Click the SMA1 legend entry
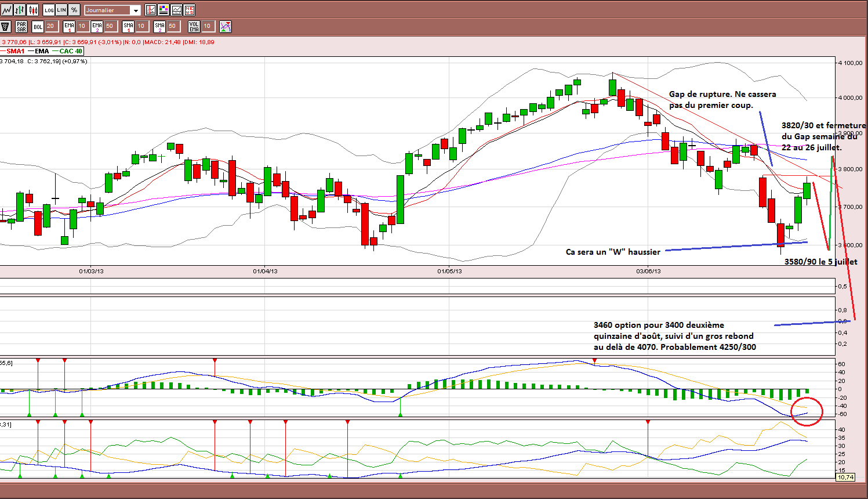 pos(13,51)
